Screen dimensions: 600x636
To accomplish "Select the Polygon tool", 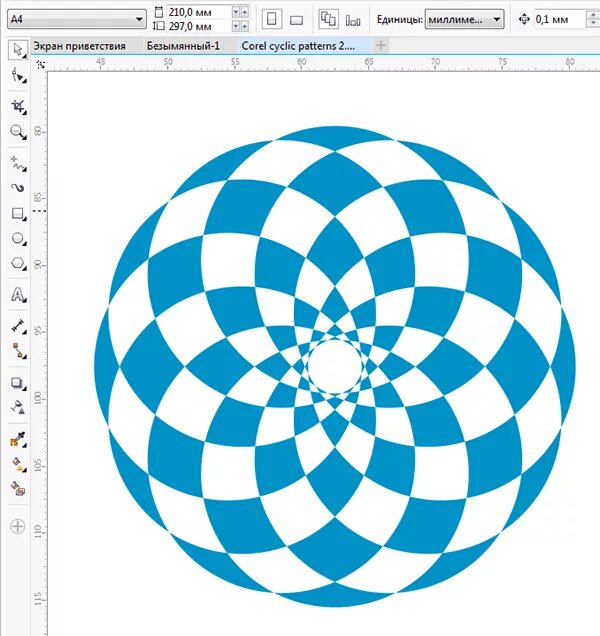I will click(x=18, y=264).
